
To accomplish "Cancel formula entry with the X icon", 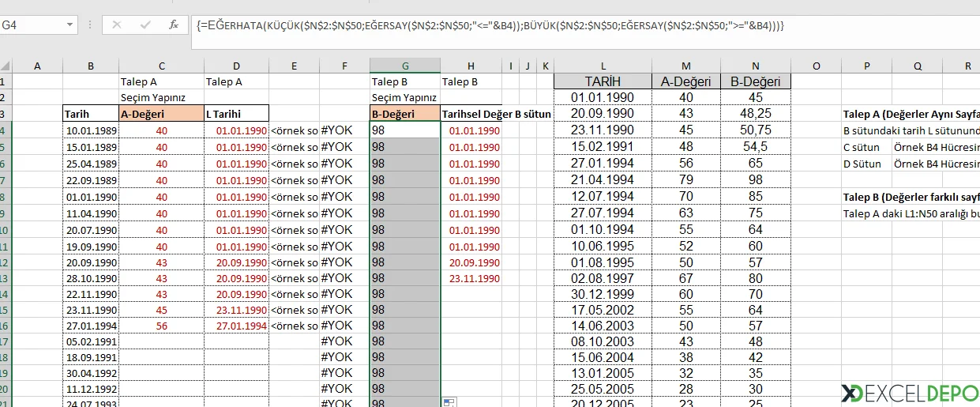I will (x=117, y=24).
